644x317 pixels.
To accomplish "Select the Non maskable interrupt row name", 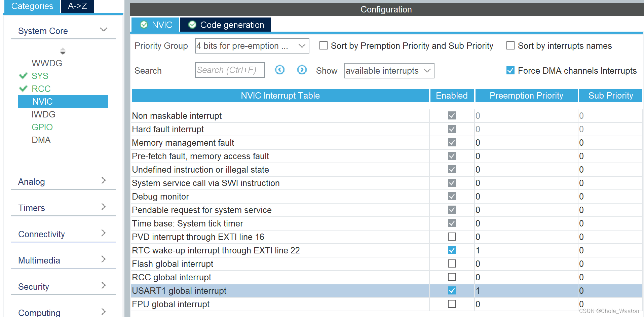I will 177,115.
